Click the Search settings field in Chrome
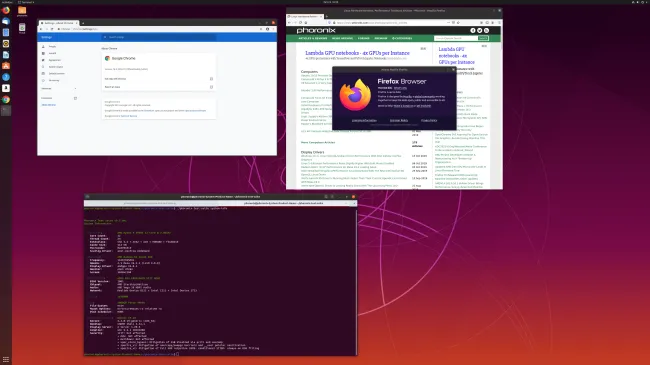Viewport: 650px width, 365px height. click(159, 37)
